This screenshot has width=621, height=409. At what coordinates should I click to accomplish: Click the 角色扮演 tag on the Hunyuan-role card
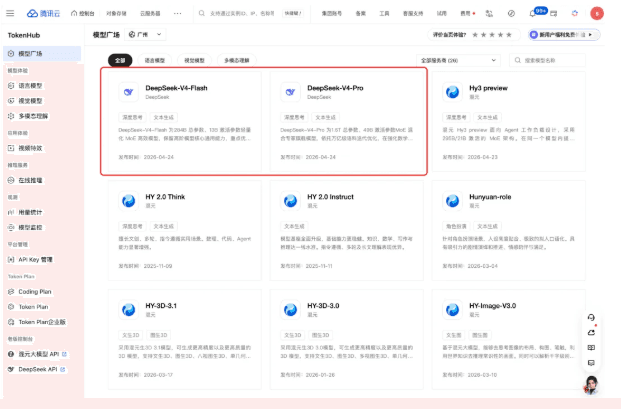point(456,226)
